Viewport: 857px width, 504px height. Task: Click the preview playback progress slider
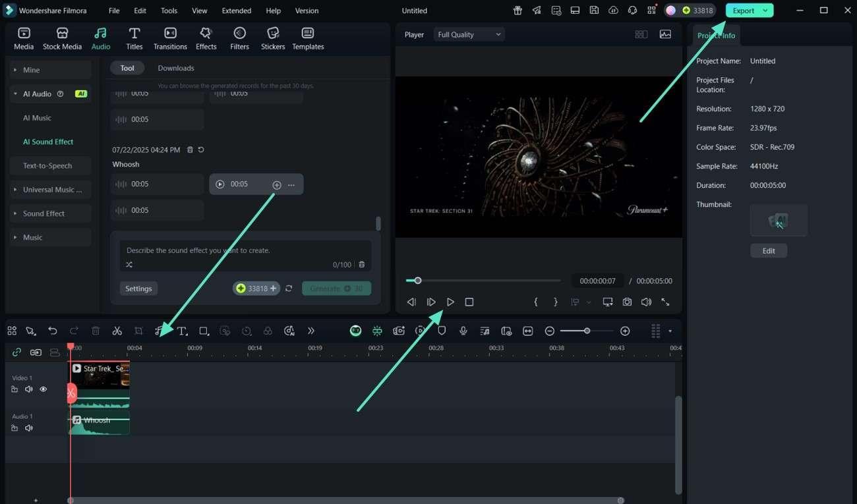point(483,281)
